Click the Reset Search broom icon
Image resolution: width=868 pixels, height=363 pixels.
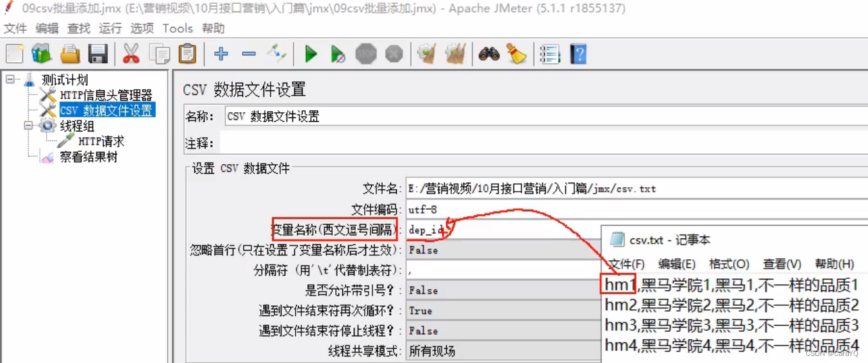(517, 54)
